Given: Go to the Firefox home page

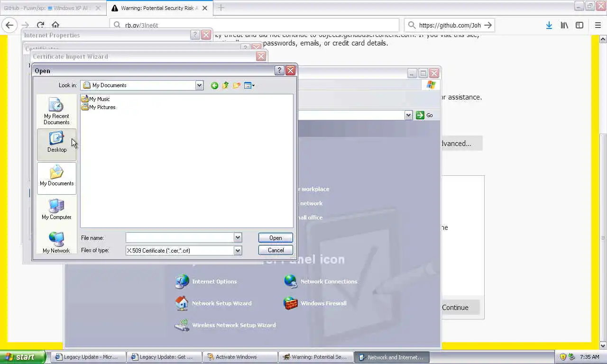Looking at the screenshot, I should pos(55,25).
